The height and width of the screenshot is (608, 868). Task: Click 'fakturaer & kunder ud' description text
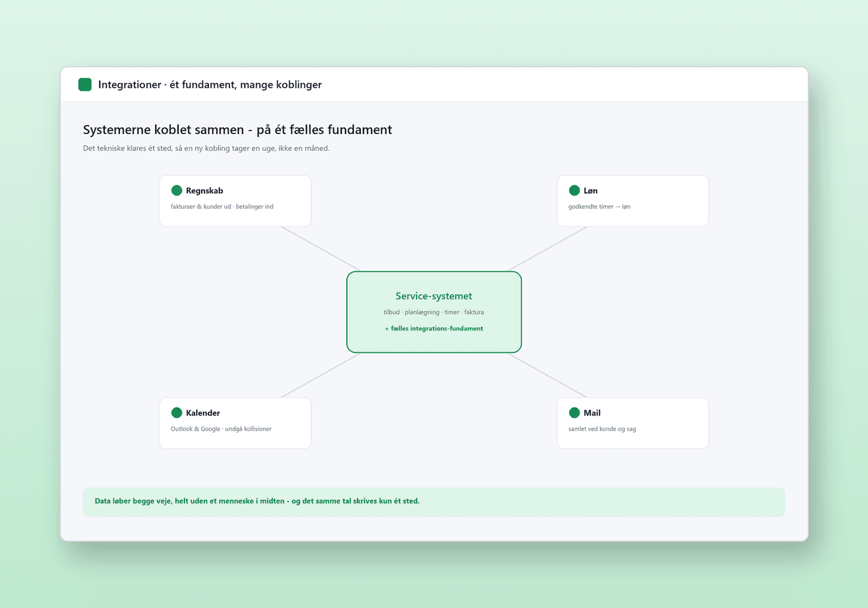(201, 207)
